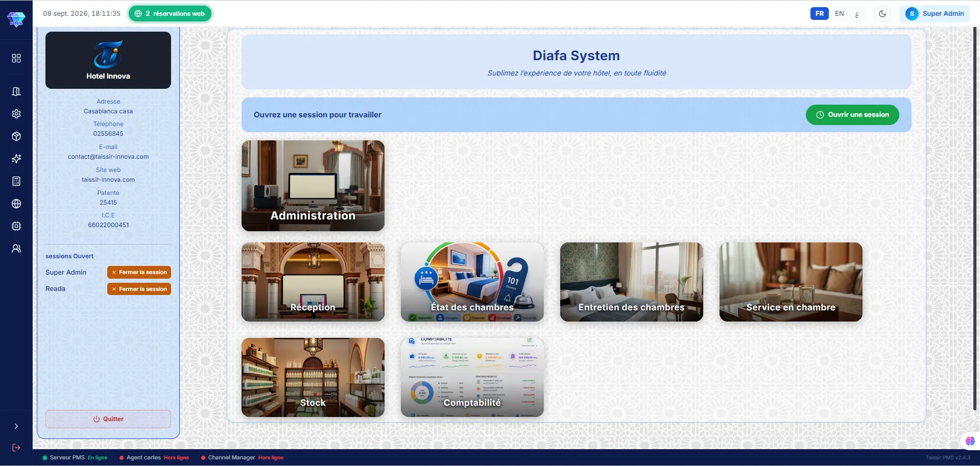
Task: Open the globe icon in sidebar
Action: pos(16,204)
